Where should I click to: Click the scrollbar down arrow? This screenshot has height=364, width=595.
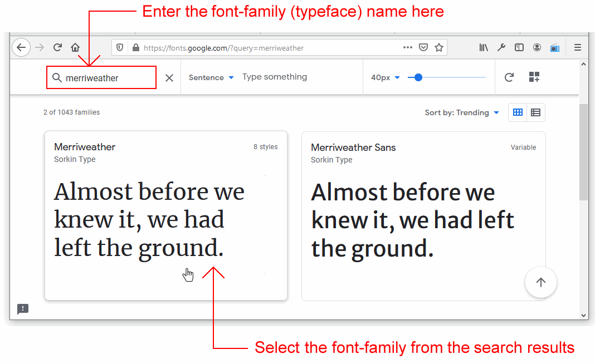pyautogui.click(x=583, y=315)
